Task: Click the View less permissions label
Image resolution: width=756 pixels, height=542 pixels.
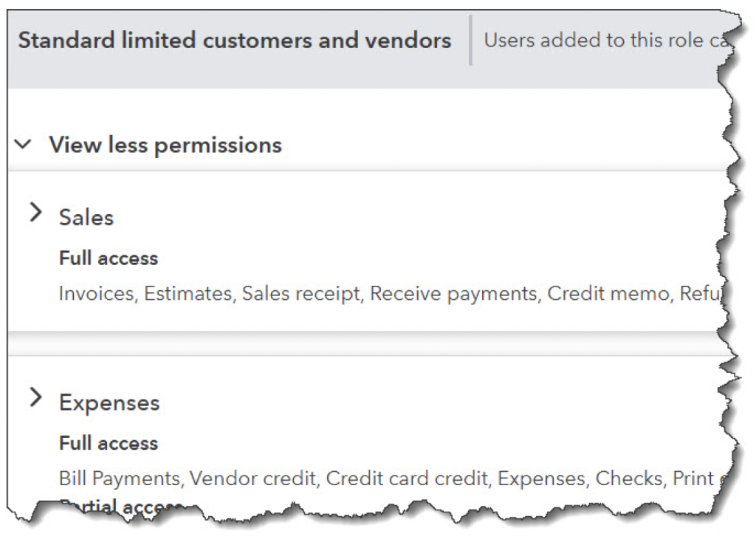Action: [x=165, y=145]
